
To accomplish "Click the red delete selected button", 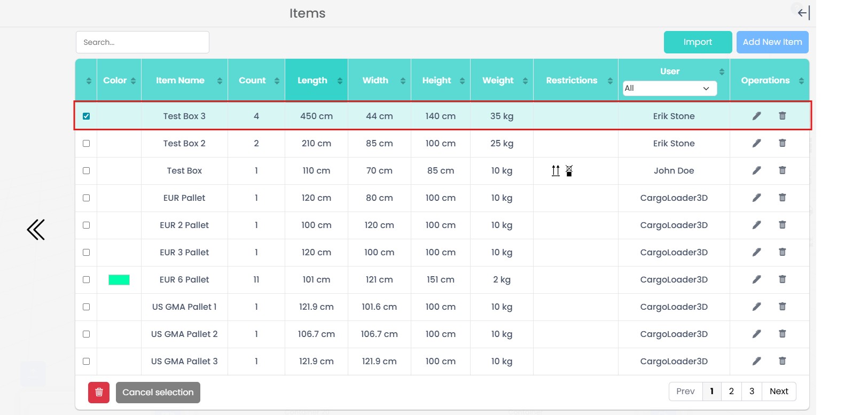I will click(x=99, y=393).
